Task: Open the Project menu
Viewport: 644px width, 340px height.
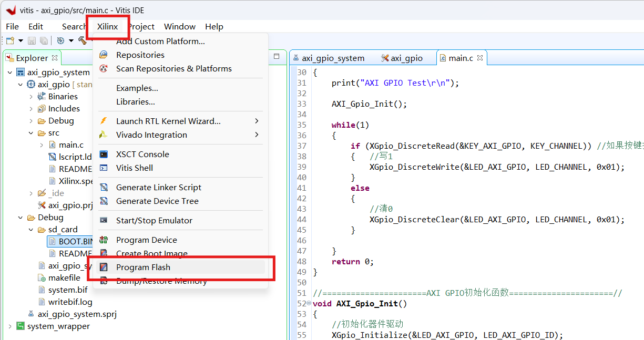Action: [x=141, y=26]
